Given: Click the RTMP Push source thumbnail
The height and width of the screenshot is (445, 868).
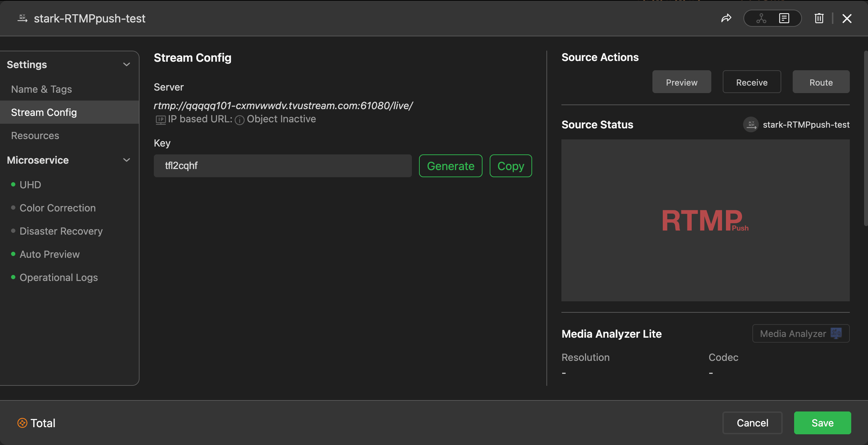Looking at the screenshot, I should [x=705, y=220].
